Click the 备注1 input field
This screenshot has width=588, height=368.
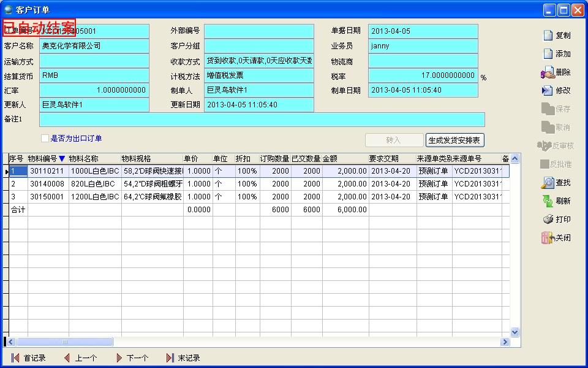(x=262, y=120)
